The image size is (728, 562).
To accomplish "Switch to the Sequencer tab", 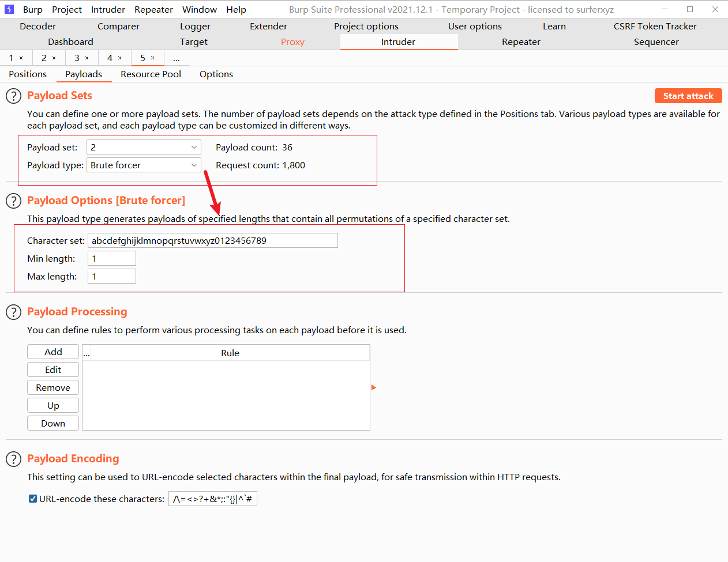I will coord(656,42).
